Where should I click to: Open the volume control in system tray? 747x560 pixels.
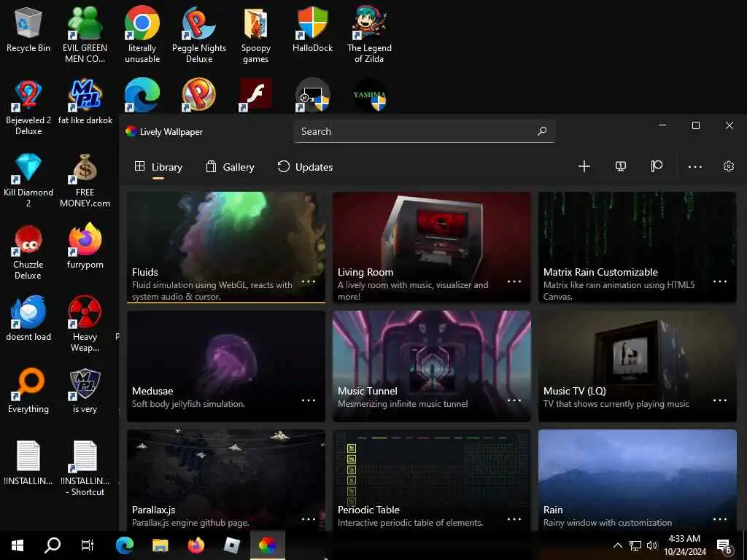651,545
